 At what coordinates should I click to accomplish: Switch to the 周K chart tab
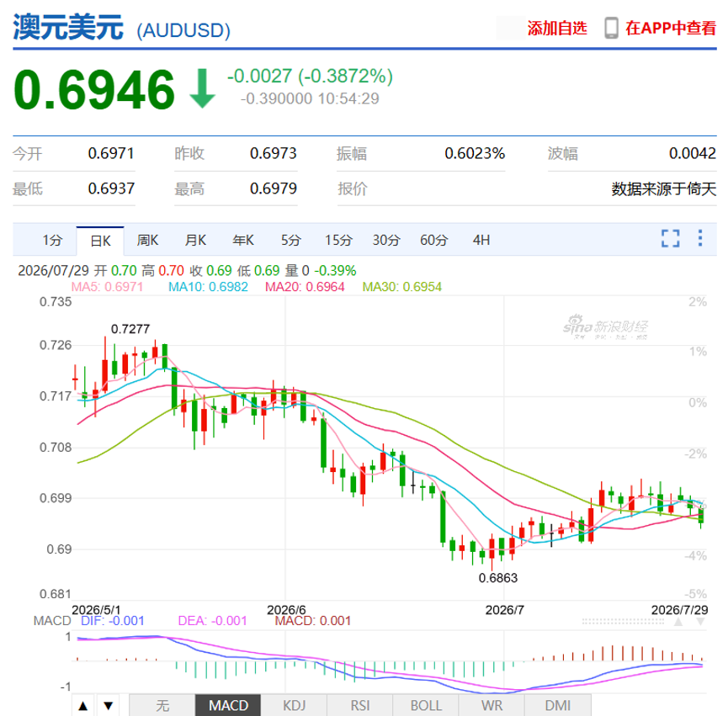pos(147,241)
